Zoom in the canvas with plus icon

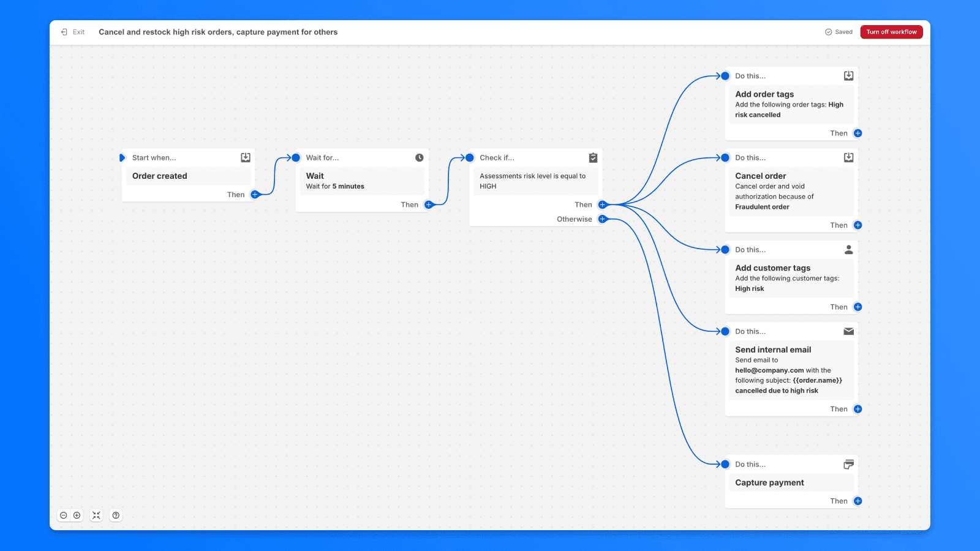(77, 515)
